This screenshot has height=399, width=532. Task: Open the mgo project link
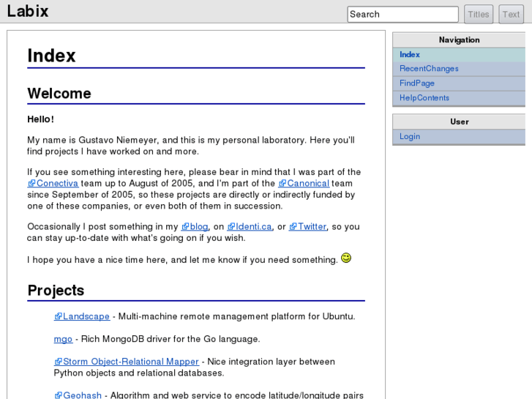63,340
